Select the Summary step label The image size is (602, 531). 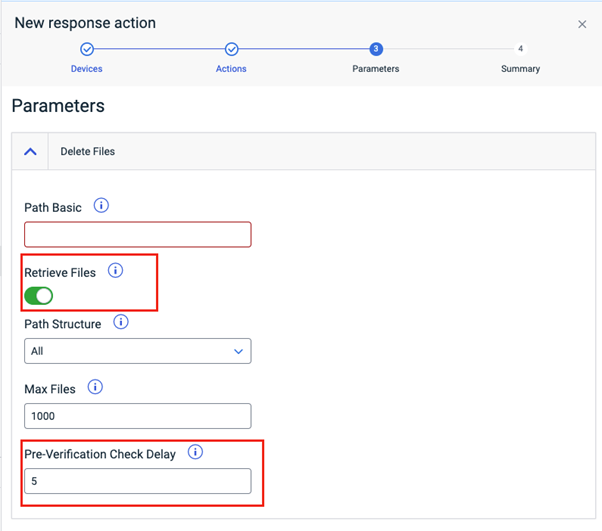point(520,69)
